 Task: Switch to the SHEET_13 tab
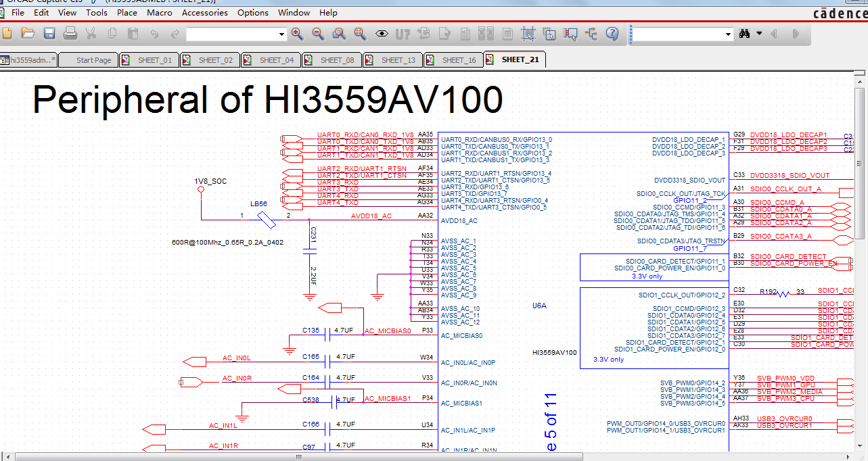click(x=393, y=60)
